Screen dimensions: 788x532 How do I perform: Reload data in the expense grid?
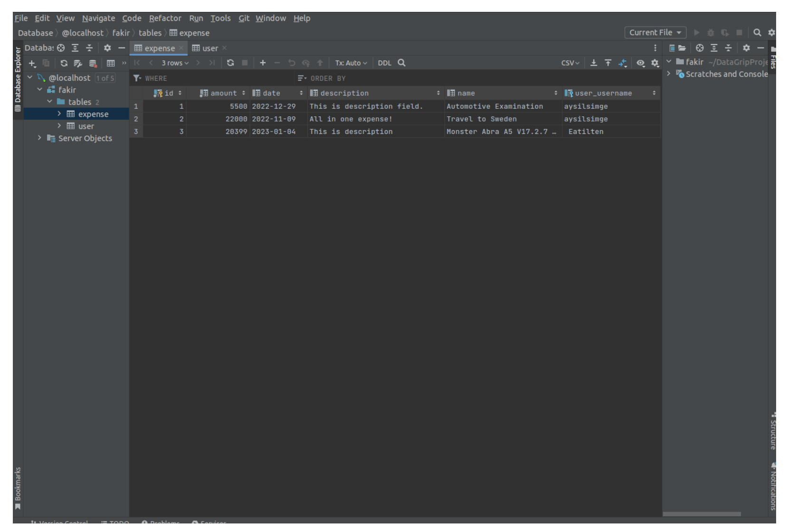coord(231,63)
